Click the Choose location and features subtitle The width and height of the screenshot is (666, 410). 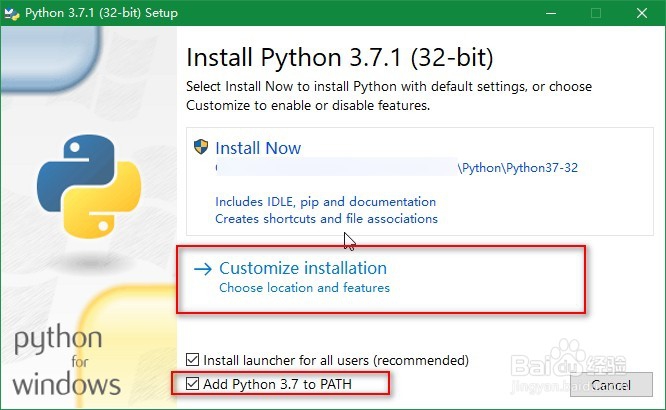304,288
